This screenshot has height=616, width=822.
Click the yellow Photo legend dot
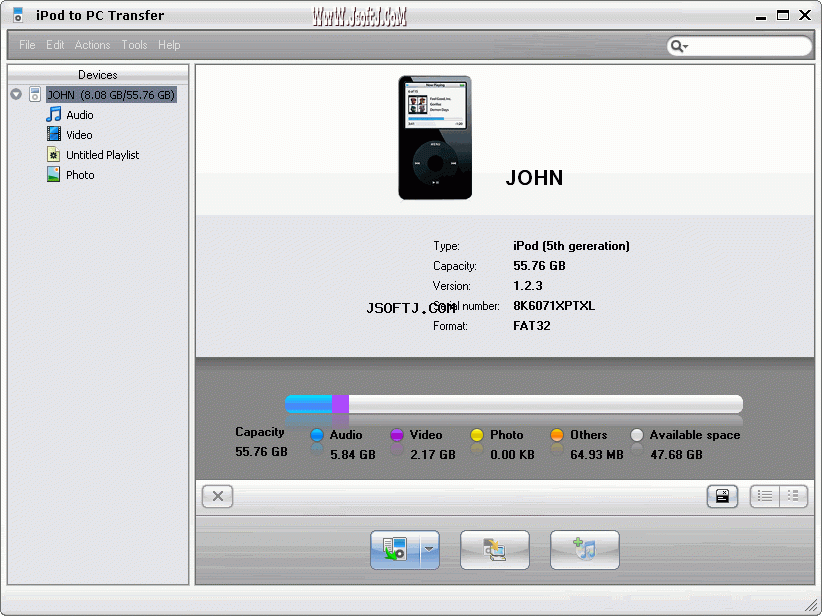click(x=477, y=435)
